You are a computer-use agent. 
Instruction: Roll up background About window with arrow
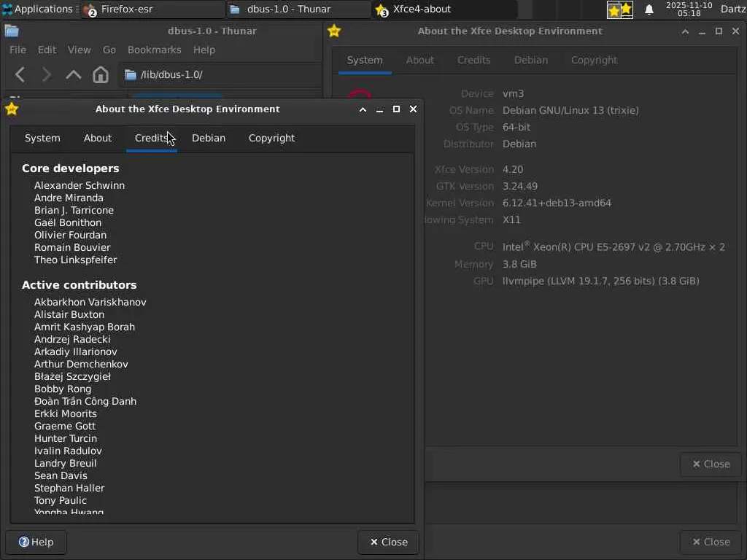[x=685, y=31]
